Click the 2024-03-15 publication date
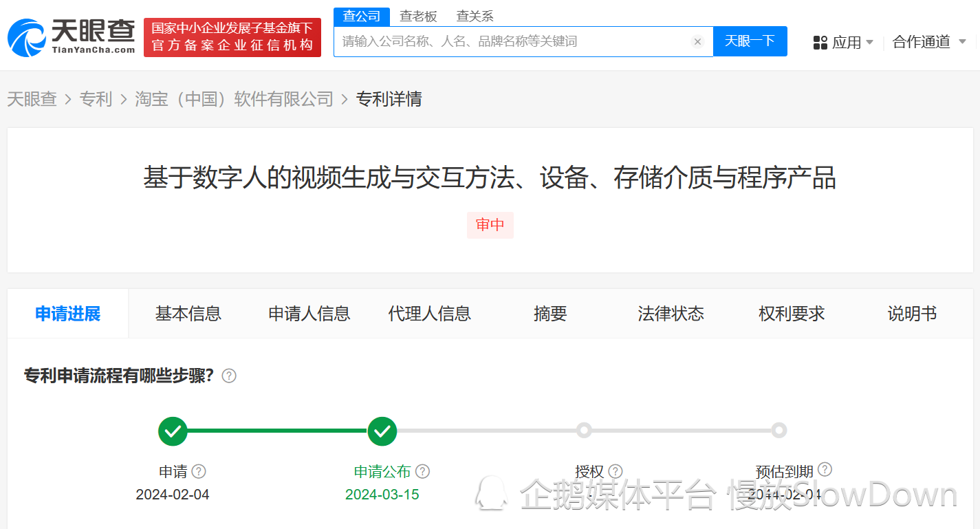This screenshot has height=529, width=980. pyautogui.click(x=382, y=495)
